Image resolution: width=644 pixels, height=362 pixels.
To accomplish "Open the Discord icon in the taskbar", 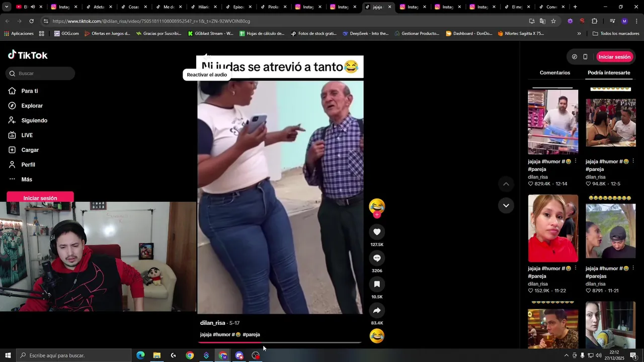I will click(x=239, y=355).
